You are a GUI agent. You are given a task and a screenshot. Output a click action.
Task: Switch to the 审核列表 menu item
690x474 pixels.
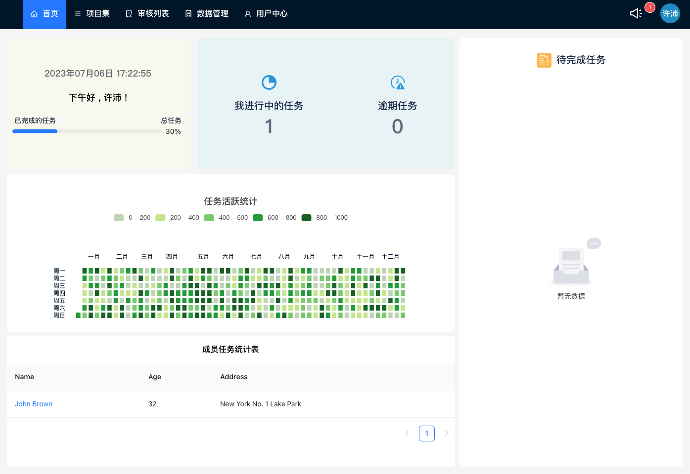tap(147, 14)
